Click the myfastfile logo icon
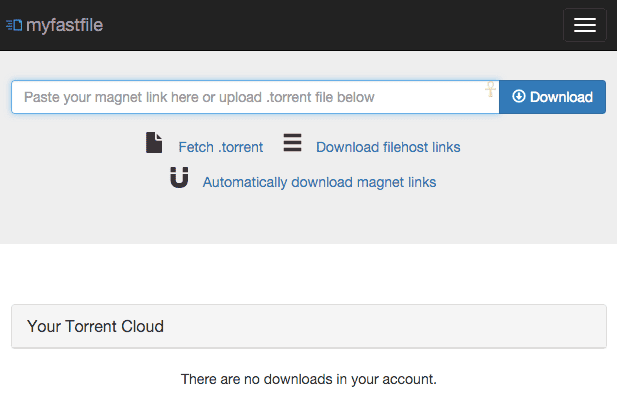The height and width of the screenshot is (407, 617). [14, 25]
